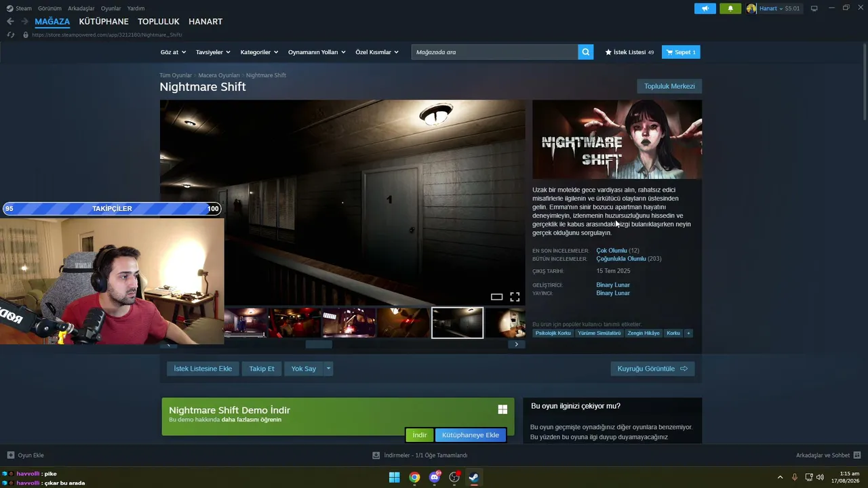The width and height of the screenshot is (868, 488).
Task: Focus the Mağazada ara search field
Action: (x=495, y=52)
